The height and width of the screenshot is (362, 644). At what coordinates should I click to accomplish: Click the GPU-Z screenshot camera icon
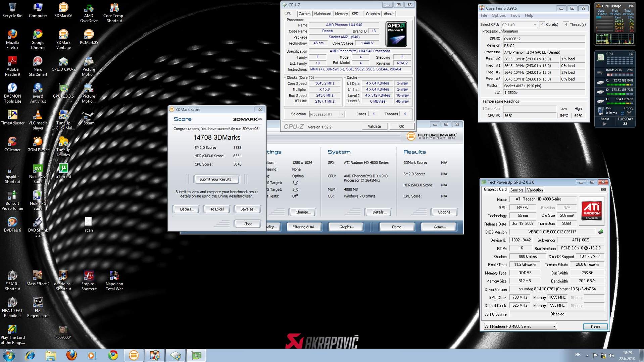[x=603, y=190]
